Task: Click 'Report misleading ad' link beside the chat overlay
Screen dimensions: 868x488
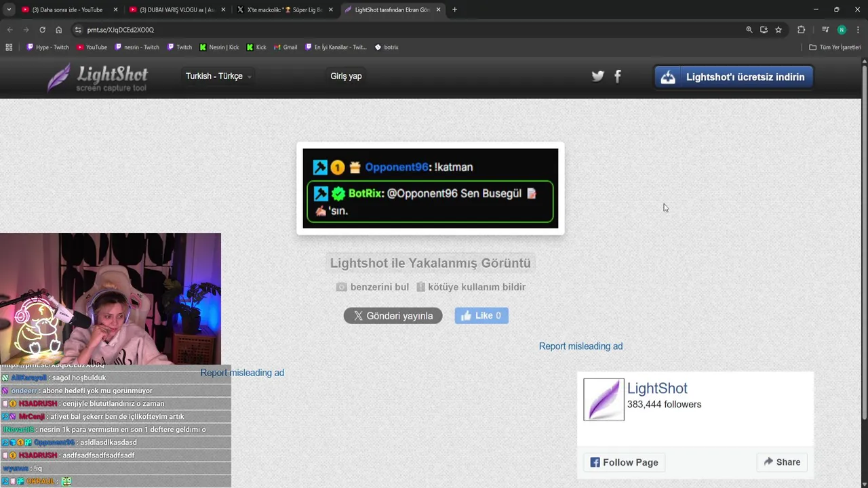Action: click(242, 372)
